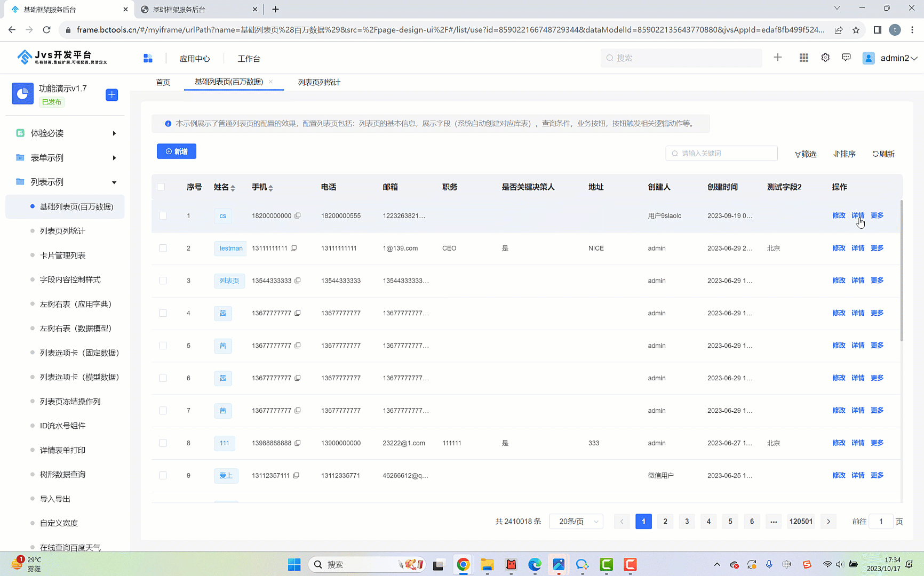
Task: Click the admin2 user avatar icon
Action: 869,58
